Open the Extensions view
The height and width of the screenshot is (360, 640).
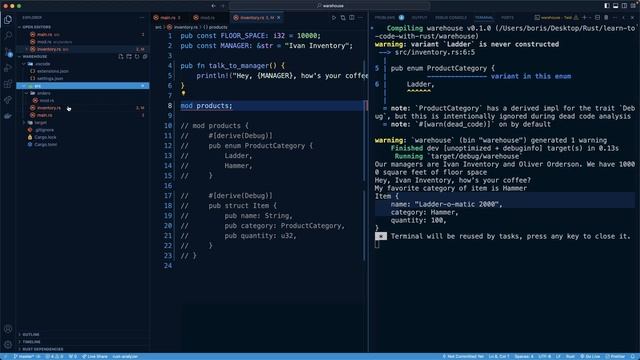coord(8,84)
